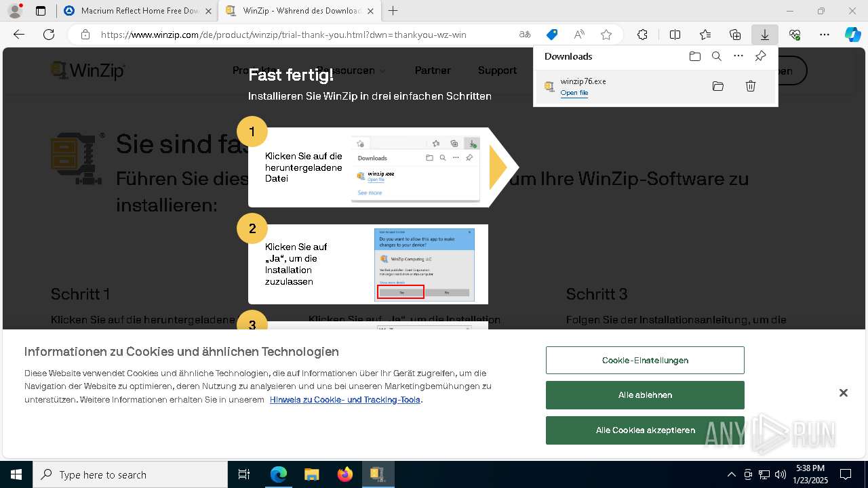Show hidden system tray icons
The width and height of the screenshot is (868, 488).
click(731, 474)
